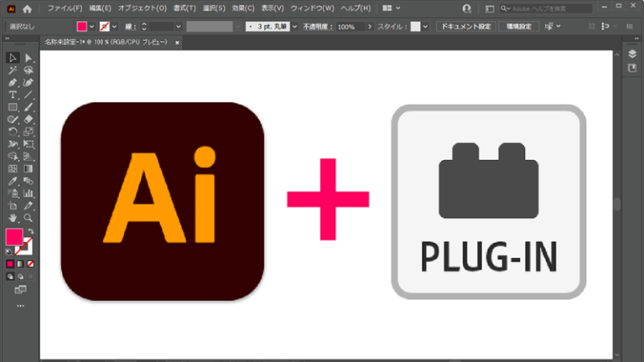644x362 pixels.
Task: Pick the Rectangle tool
Action: coord(13,107)
